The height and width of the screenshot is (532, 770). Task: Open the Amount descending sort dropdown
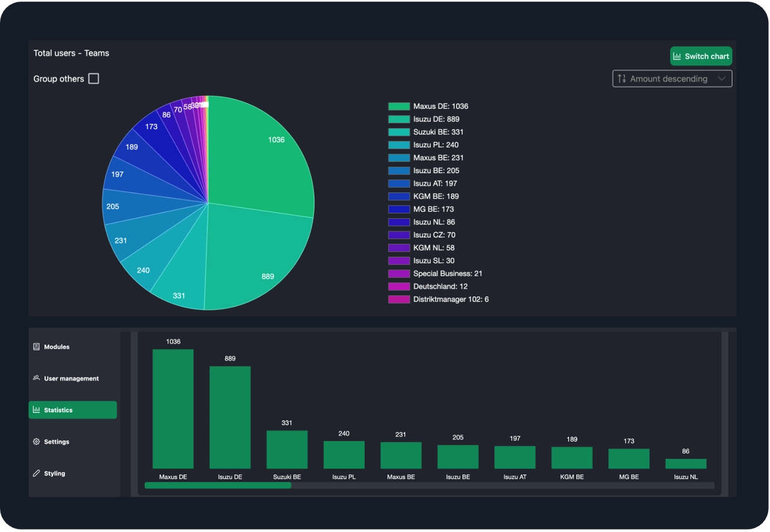672,79
